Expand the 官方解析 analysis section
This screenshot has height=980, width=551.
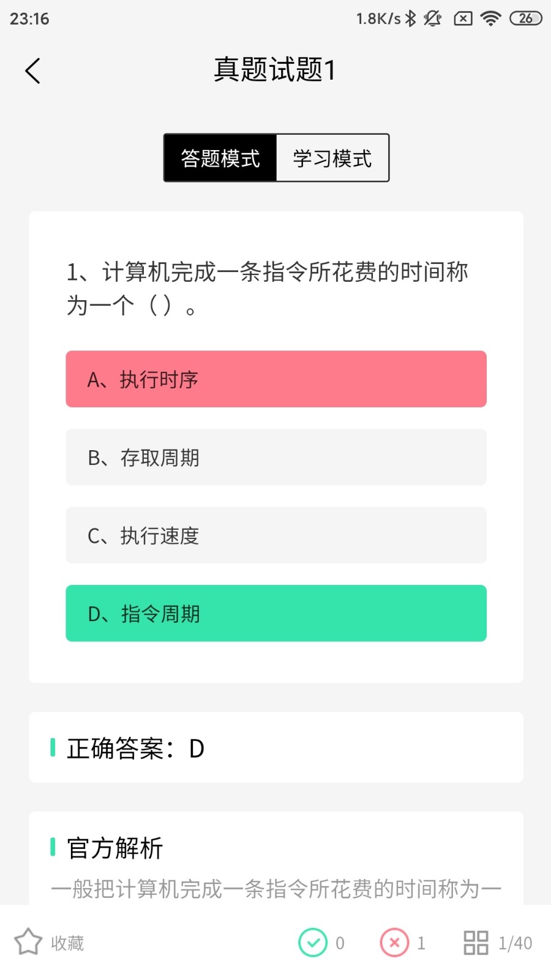(x=114, y=850)
